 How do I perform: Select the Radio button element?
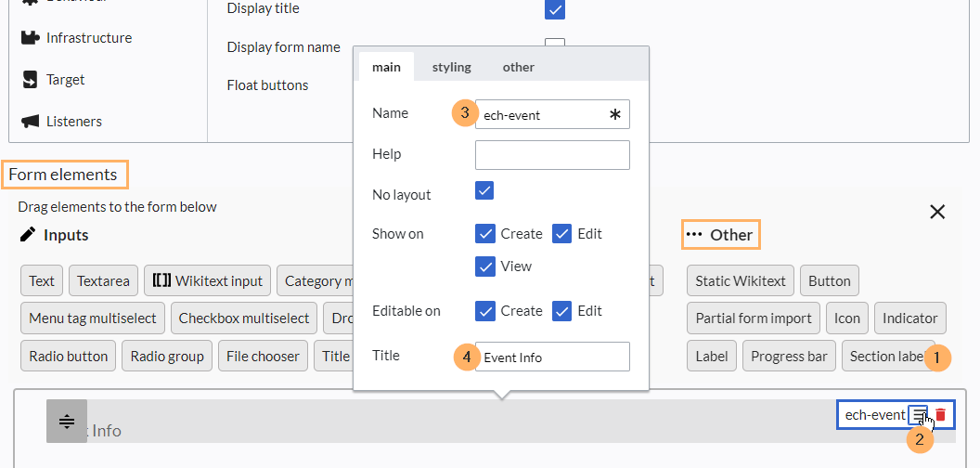[68, 357]
